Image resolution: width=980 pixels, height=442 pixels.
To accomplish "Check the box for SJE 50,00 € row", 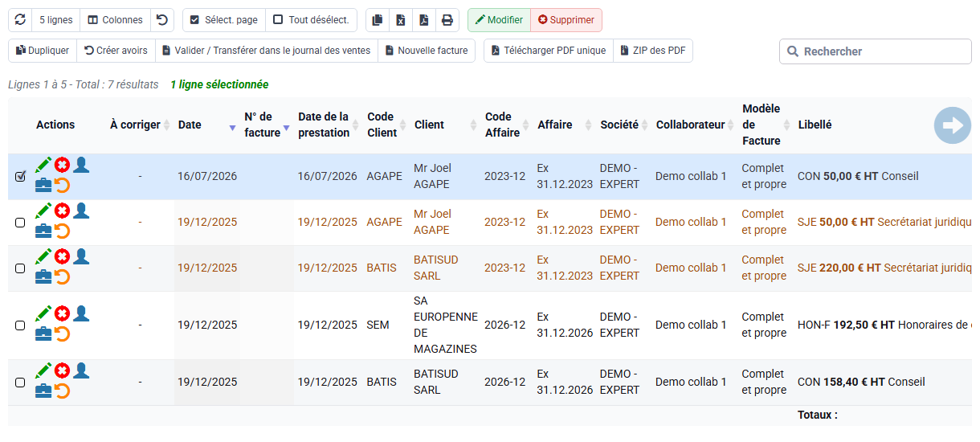I will (x=20, y=223).
